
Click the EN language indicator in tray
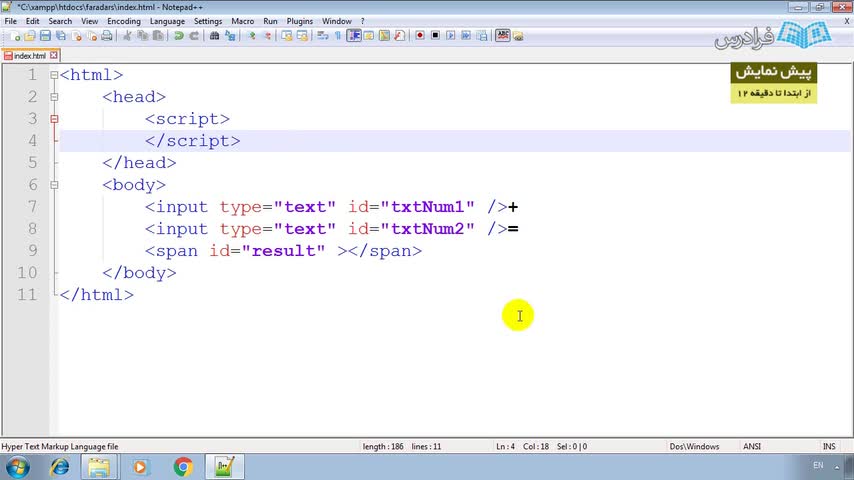click(818, 465)
